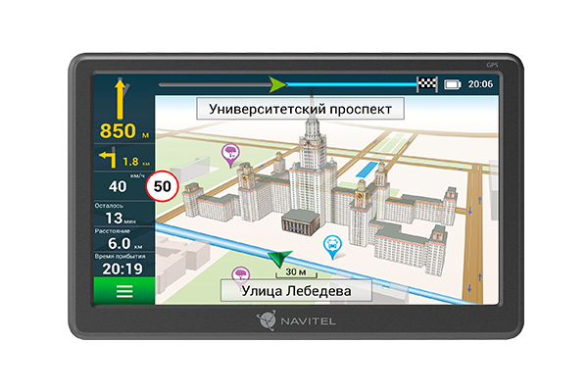This screenshot has height=392, width=588.
Task: Tap the battery status icon
Action: tap(452, 85)
